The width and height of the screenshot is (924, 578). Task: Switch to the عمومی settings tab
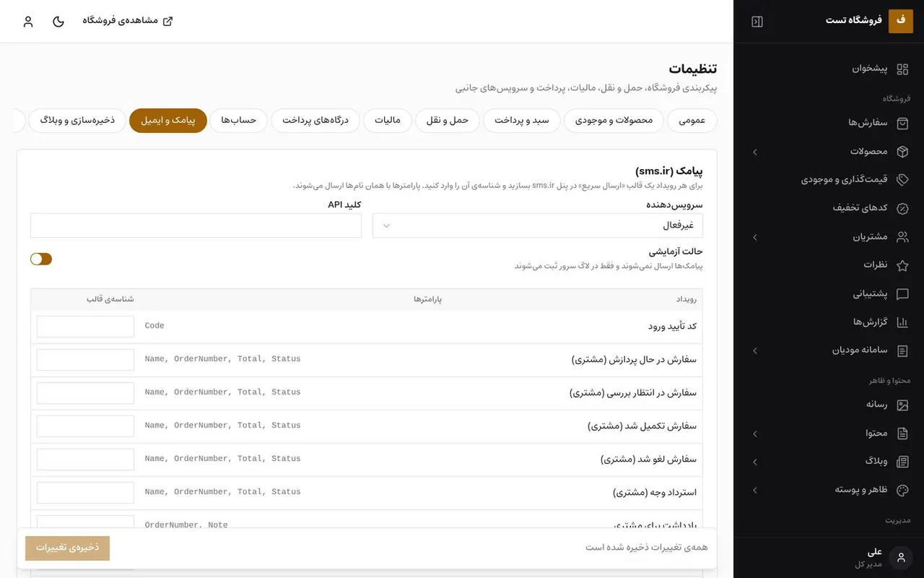(692, 121)
